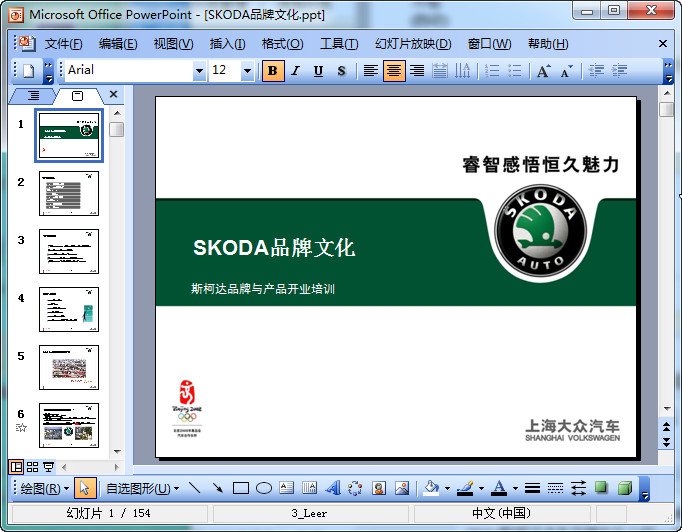Insert Clip Art
The height and width of the screenshot is (532, 682).
pyautogui.click(x=379, y=488)
